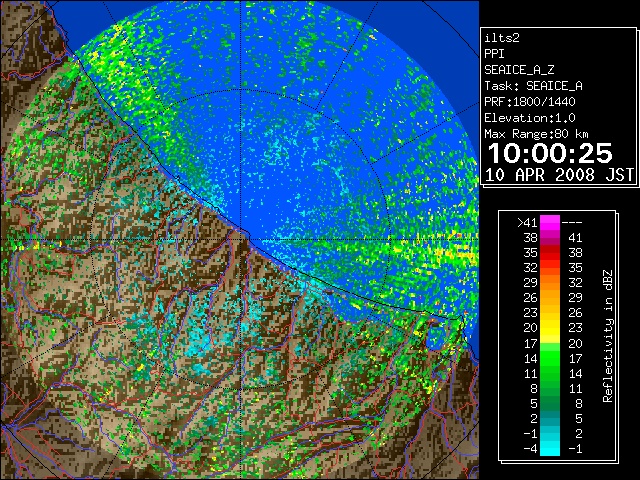This screenshot has width=640, height=480.
Task: Click the '10 APR 2008 JST' date
Action: click(x=559, y=175)
